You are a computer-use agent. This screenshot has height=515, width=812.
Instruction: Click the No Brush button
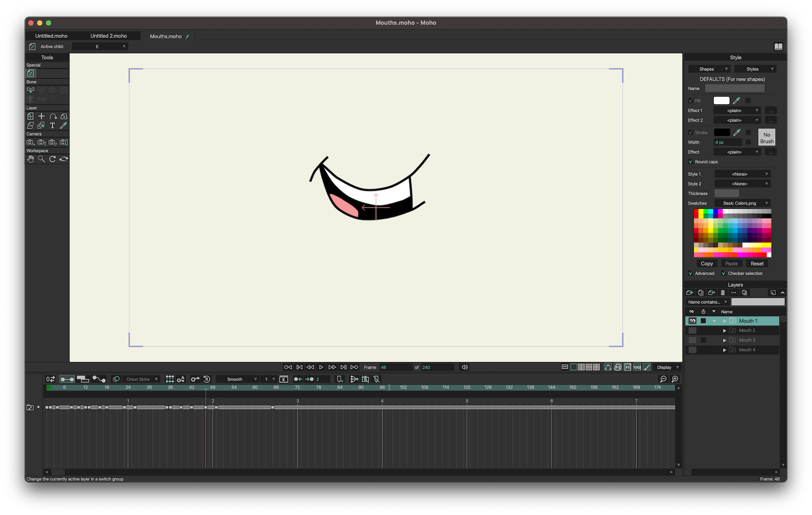(766, 138)
